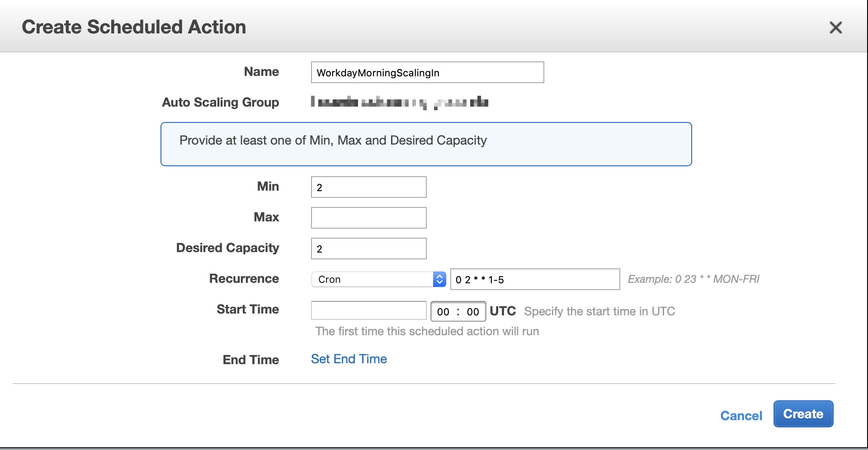Click the blurred Auto Scaling Group name
Screen dimensions: 868x450
(399, 103)
